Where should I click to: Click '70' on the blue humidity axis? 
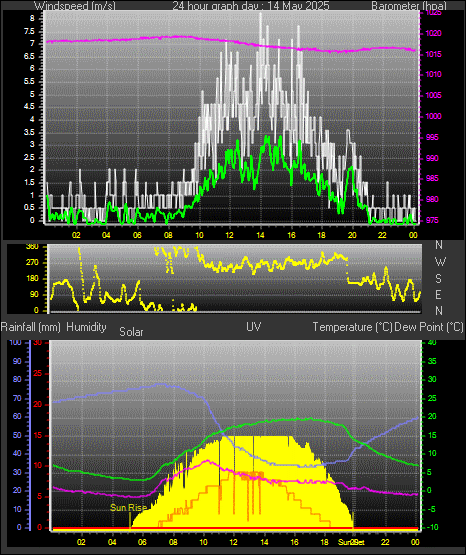[x=17, y=399]
